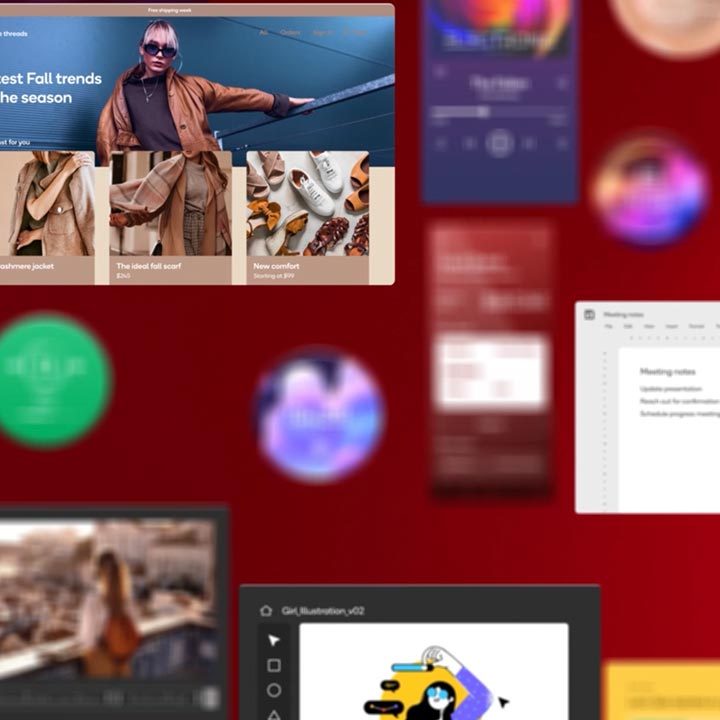Viewport: 720px width, 720px height.
Task: Click Sign in on threads store
Action: tap(323, 33)
